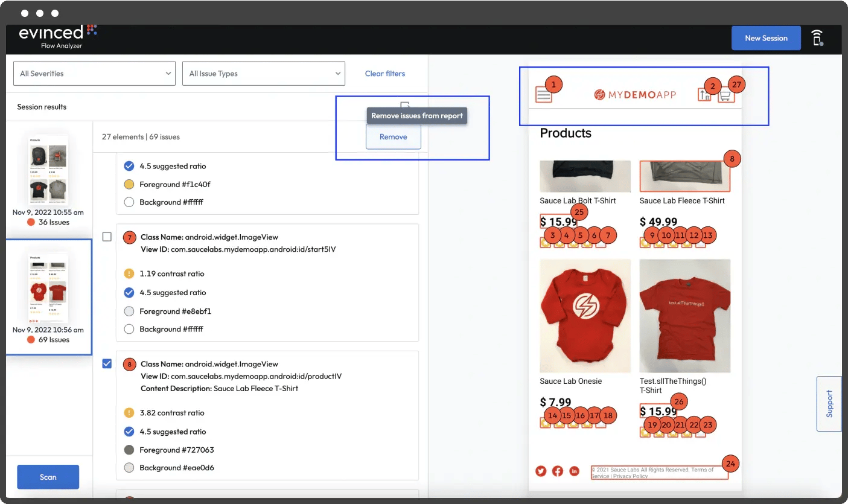Open the Support side tab
848x504 pixels.
pos(829,403)
